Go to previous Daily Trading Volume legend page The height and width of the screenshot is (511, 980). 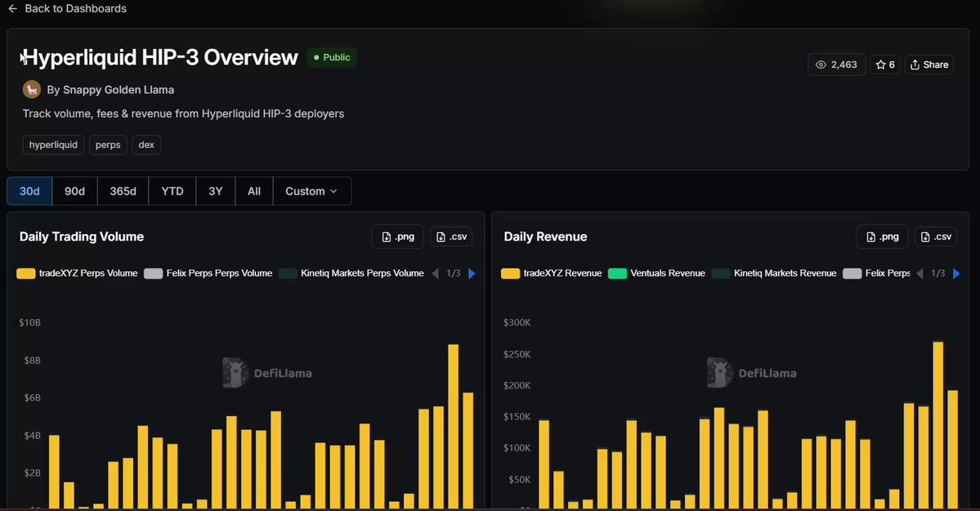pyautogui.click(x=436, y=273)
